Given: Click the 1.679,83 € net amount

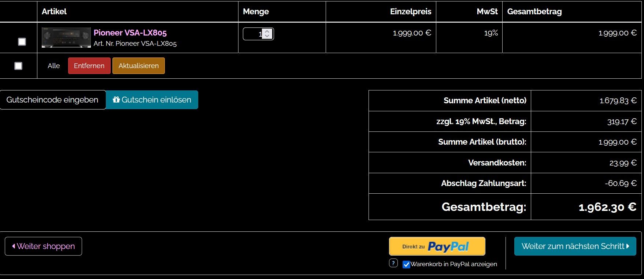Looking at the screenshot, I should click(618, 101).
